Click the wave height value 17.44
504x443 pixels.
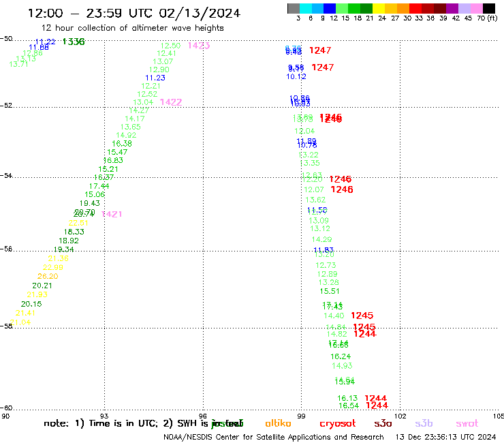click(x=99, y=186)
